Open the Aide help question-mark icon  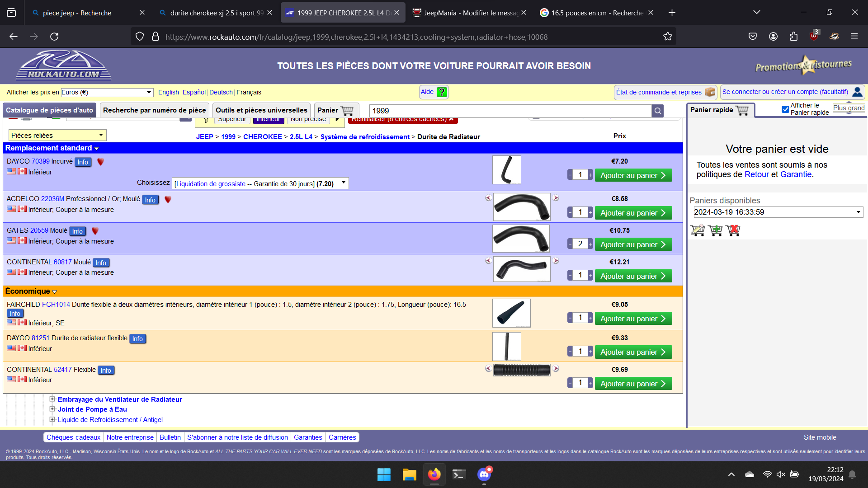(x=442, y=92)
